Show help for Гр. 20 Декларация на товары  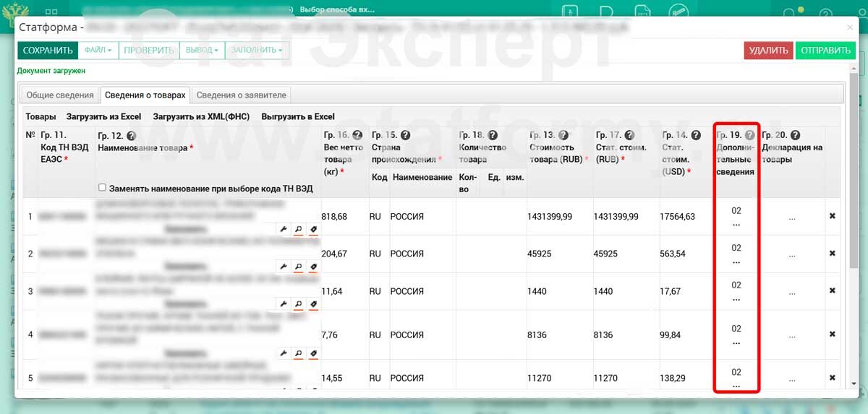click(795, 135)
